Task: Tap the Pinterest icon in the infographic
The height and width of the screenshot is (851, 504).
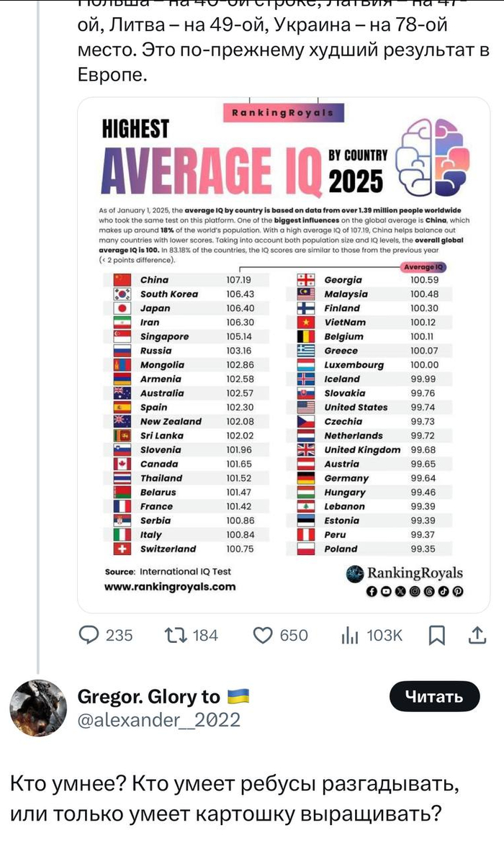Action: (457, 592)
